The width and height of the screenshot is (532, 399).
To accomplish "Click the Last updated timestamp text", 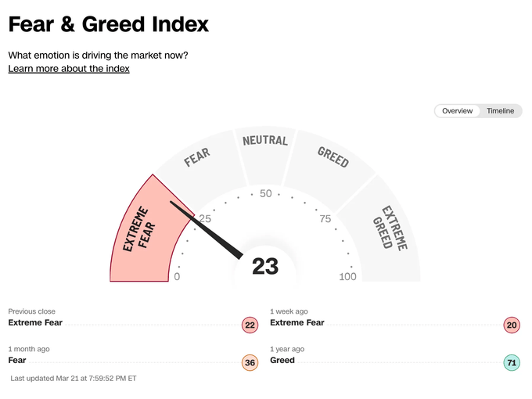I will (74, 379).
